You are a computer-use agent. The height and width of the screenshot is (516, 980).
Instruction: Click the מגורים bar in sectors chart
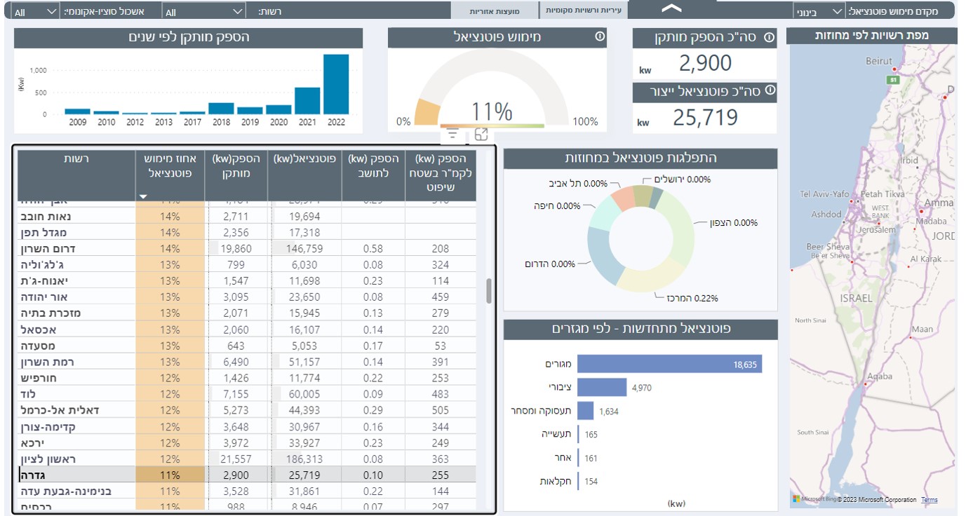click(669, 364)
